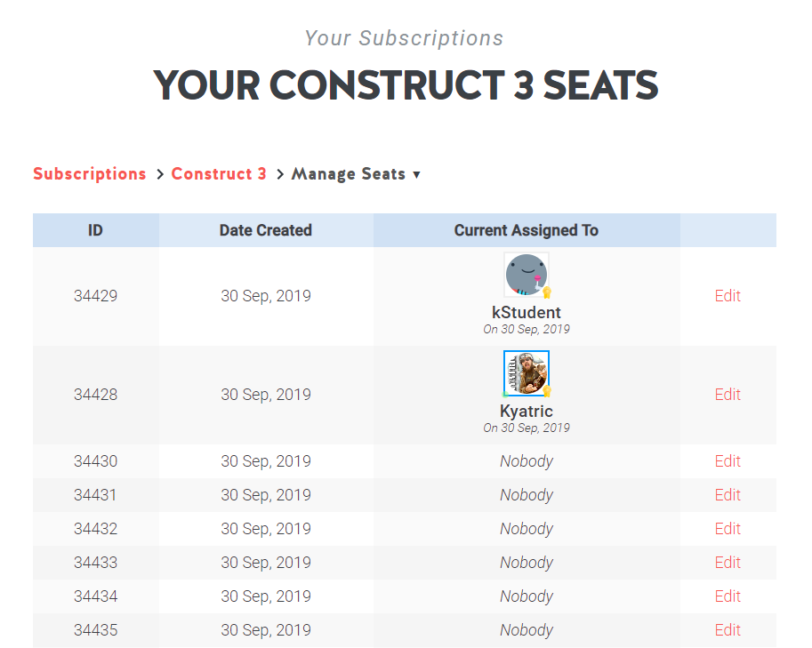This screenshot has height=648, width=812.
Task: Click kStudent's round avatar picture
Action: tap(526, 275)
